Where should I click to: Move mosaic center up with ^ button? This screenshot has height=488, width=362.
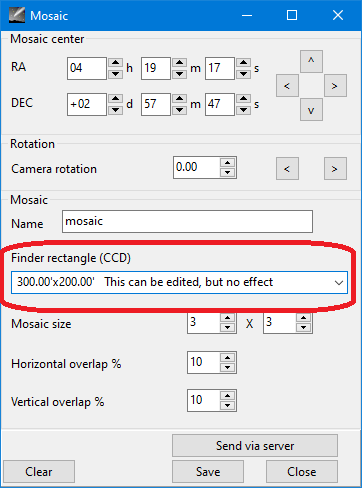(x=311, y=61)
